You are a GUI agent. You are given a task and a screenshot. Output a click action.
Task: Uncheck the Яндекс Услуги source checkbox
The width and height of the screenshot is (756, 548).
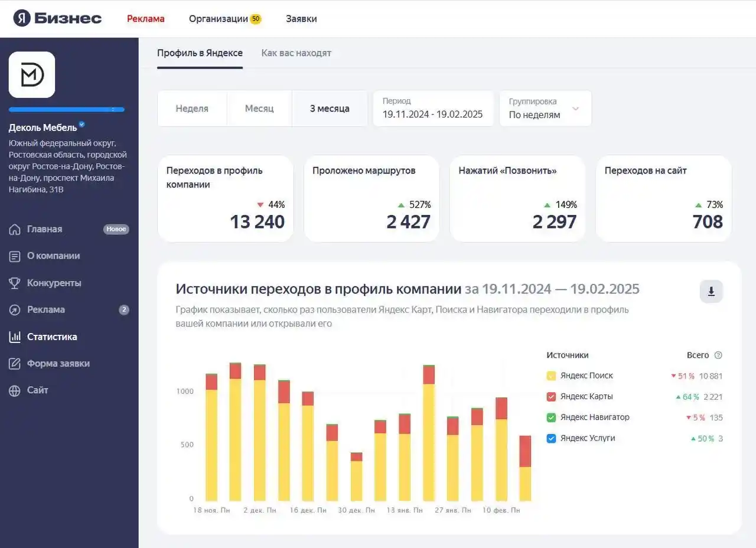551,439
